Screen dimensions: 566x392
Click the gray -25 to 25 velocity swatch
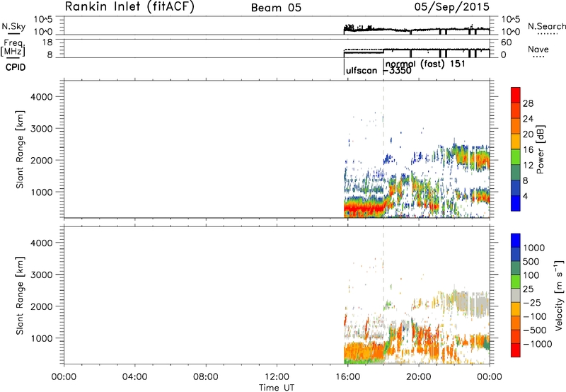[x=516, y=295]
